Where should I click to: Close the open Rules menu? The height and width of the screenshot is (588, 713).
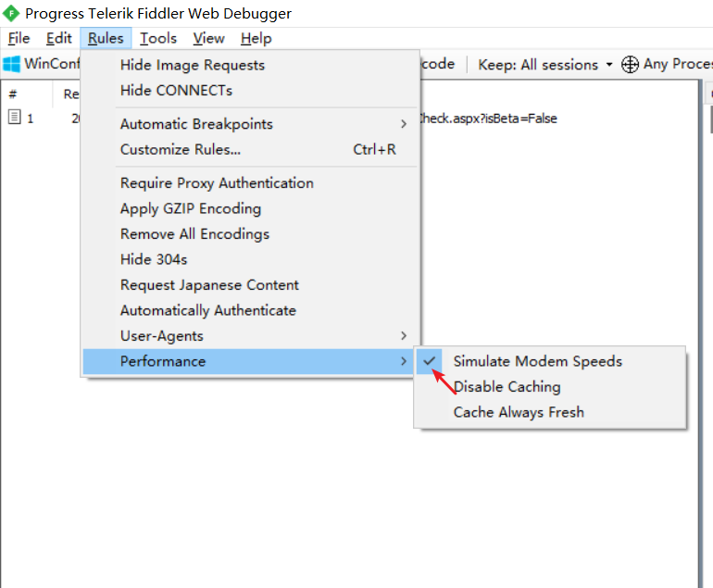pos(106,38)
